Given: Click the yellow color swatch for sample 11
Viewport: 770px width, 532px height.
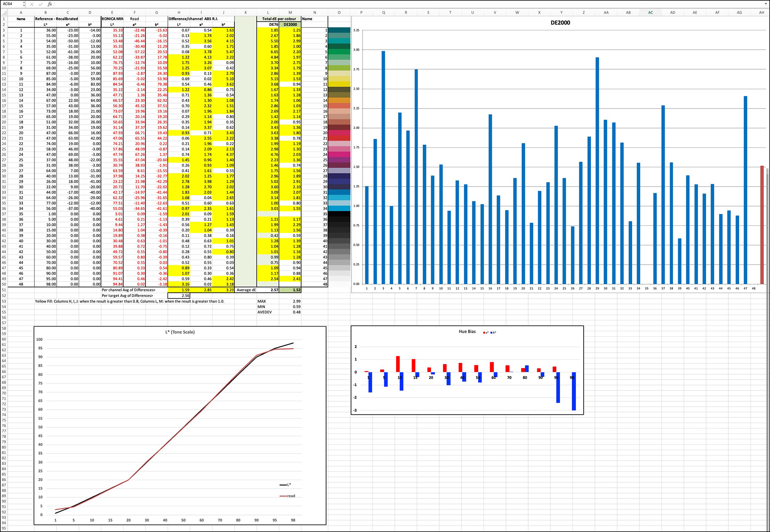Looking at the screenshot, I should pos(339,84).
